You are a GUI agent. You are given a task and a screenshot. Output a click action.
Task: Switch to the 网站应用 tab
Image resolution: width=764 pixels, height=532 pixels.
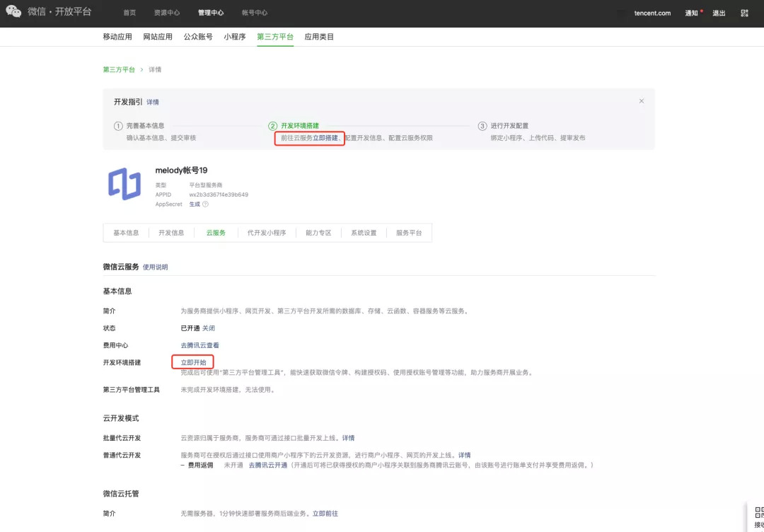(158, 37)
